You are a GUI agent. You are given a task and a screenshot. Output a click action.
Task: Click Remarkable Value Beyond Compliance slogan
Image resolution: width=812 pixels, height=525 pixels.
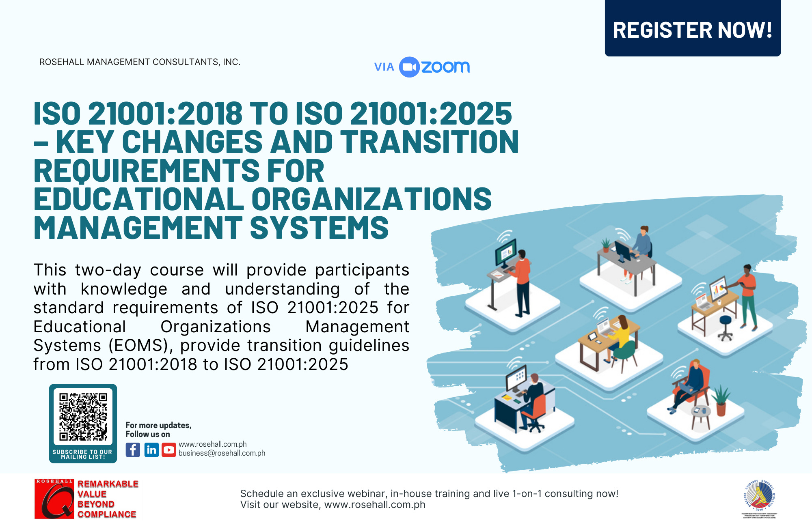click(108, 499)
